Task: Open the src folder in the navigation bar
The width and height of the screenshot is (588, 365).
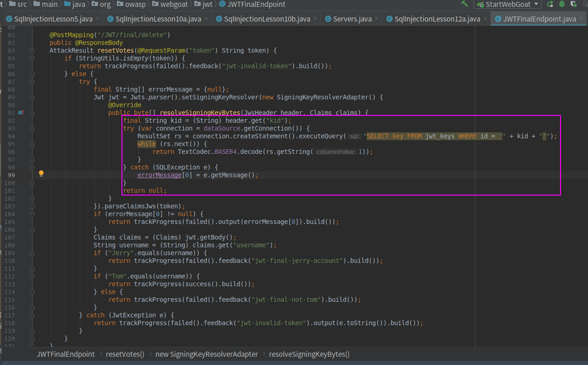Action: tap(18, 4)
